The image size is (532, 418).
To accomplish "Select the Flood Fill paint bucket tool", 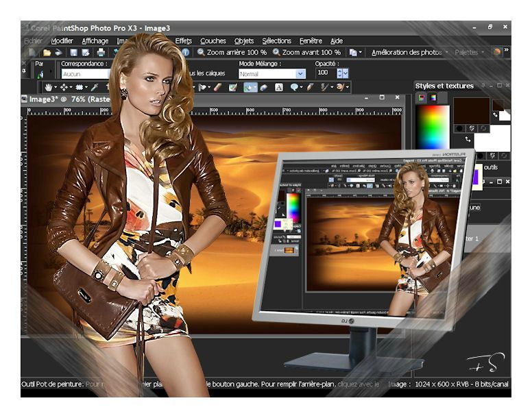I will point(249,88).
